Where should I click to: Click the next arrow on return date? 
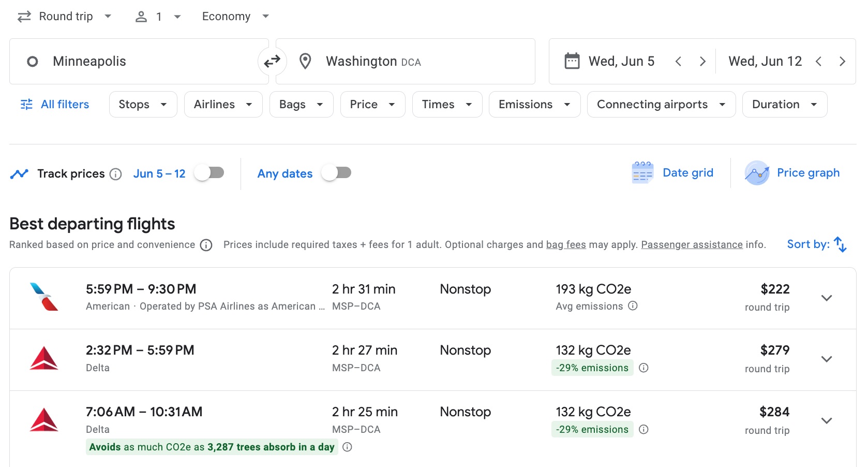click(x=843, y=61)
